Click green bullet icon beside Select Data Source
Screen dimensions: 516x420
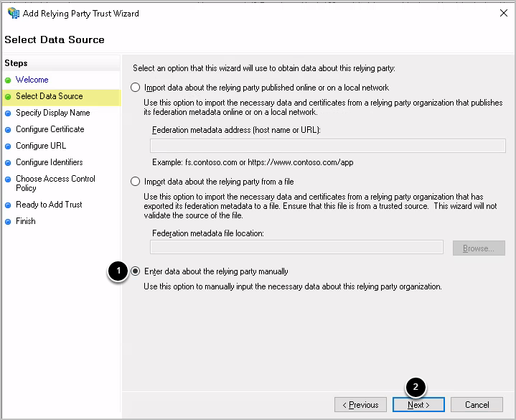click(8, 97)
